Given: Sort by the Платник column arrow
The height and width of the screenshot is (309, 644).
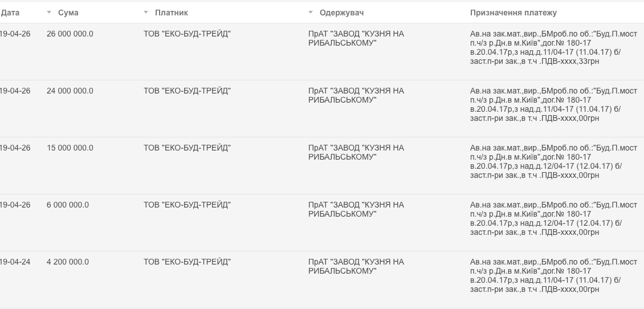Looking at the screenshot, I should tap(146, 13).
